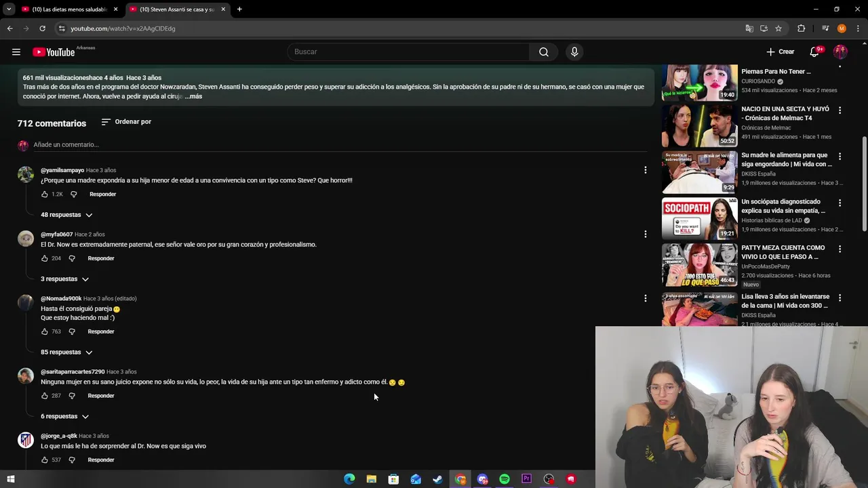The width and height of the screenshot is (868, 488).
Task: Open the SOCIOPATH video thumbnail
Action: click(700, 218)
